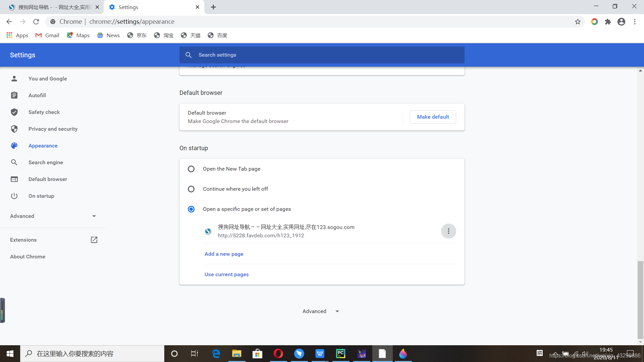644x362 pixels.
Task: Click the Extensions external link icon
Action: click(94, 240)
